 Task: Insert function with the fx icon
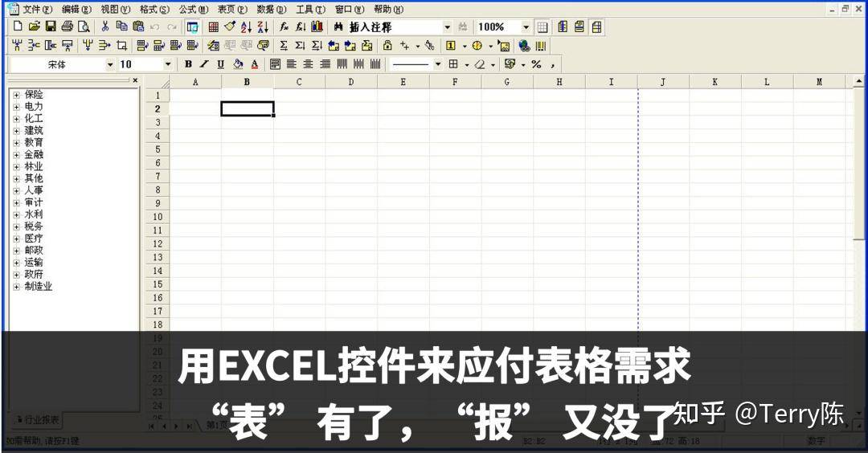(x=284, y=27)
